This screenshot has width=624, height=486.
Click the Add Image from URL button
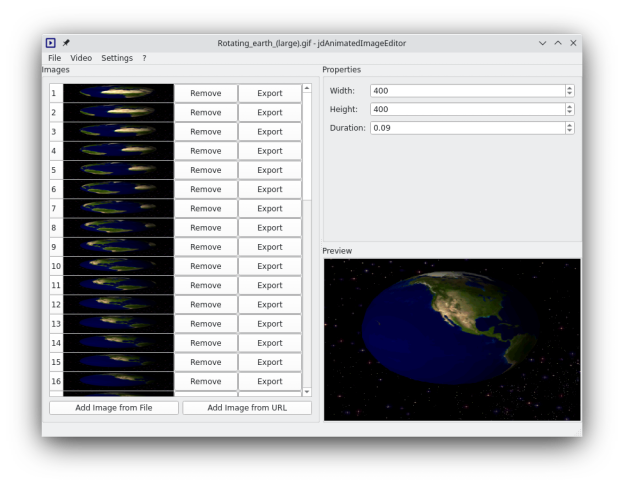pos(247,408)
